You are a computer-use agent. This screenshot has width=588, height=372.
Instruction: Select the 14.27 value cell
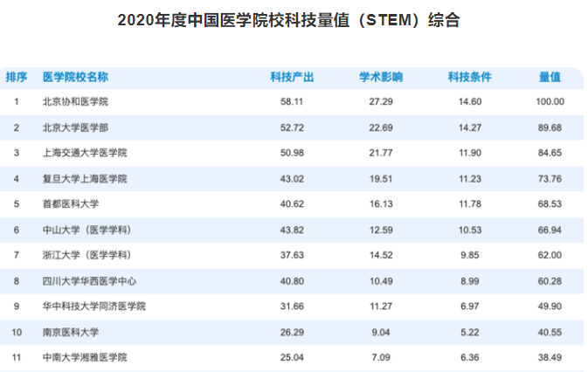[x=469, y=127]
